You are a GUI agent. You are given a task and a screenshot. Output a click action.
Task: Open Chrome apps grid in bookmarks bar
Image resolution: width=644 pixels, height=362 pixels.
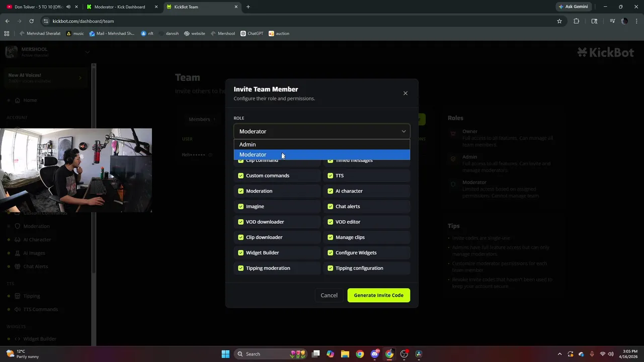(x=7, y=34)
